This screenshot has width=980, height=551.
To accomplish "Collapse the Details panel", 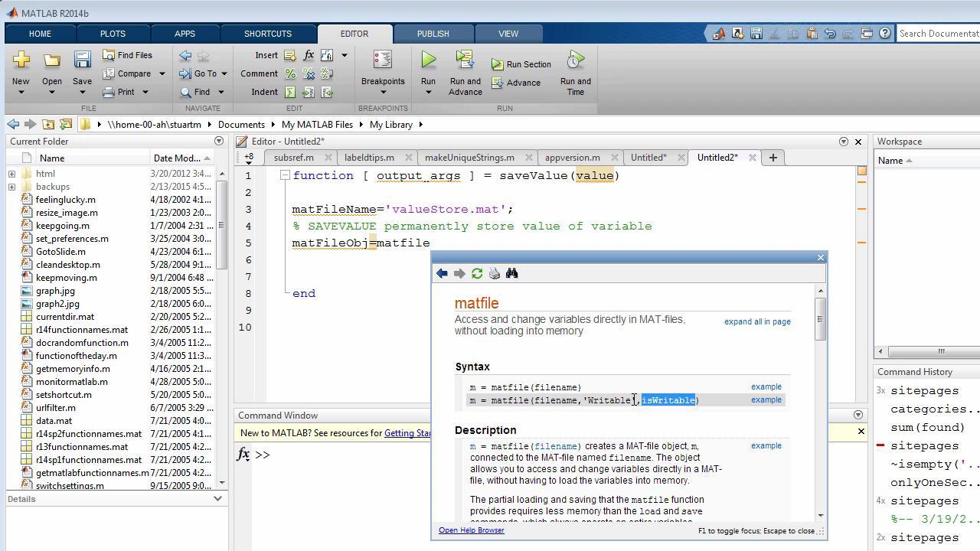I will pos(217,499).
